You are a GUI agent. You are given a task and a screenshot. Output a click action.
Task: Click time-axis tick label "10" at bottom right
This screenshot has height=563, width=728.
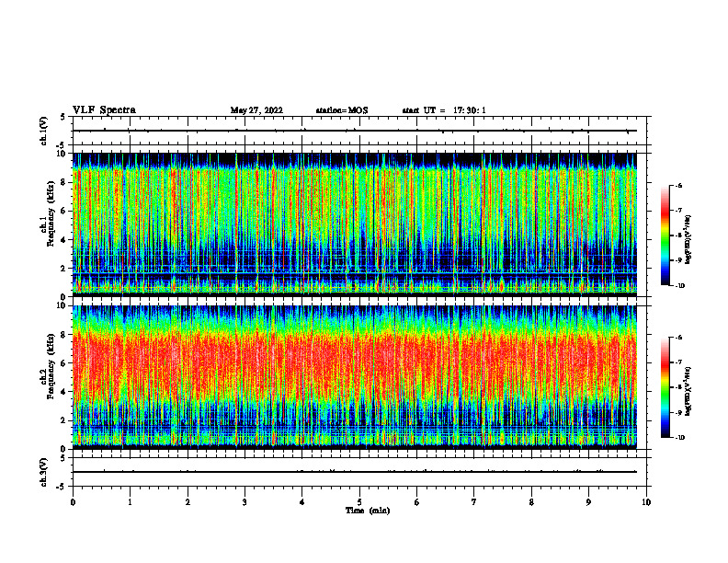(x=646, y=502)
